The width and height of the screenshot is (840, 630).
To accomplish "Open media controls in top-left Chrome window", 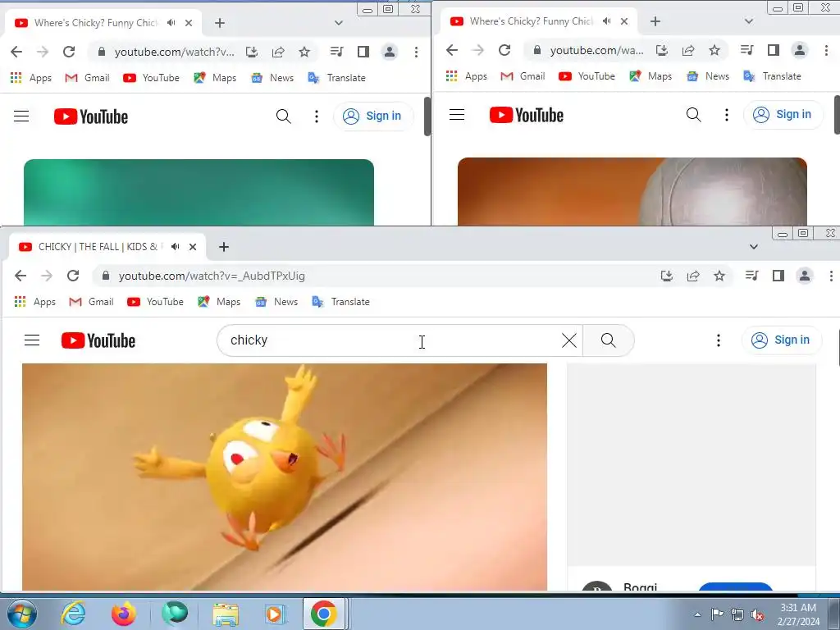I will click(337, 52).
